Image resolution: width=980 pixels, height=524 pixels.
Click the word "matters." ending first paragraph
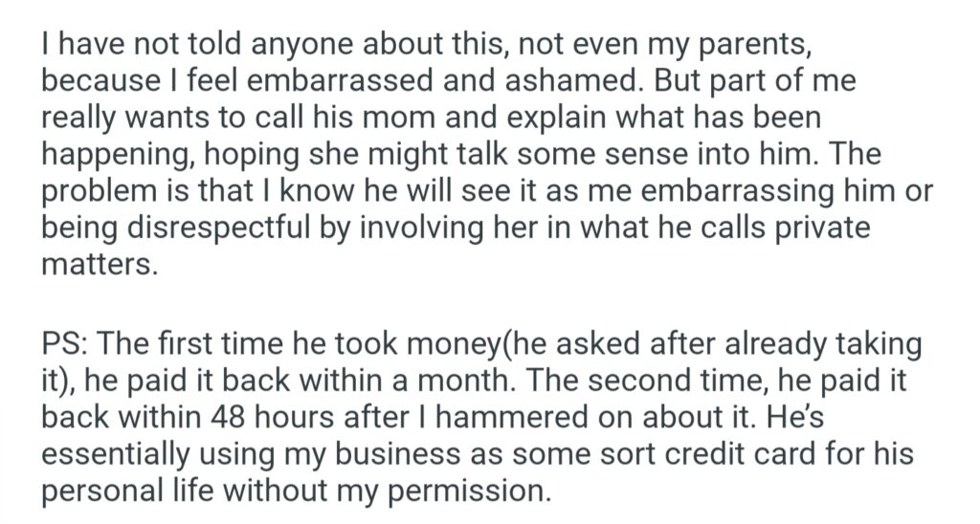(x=97, y=263)
